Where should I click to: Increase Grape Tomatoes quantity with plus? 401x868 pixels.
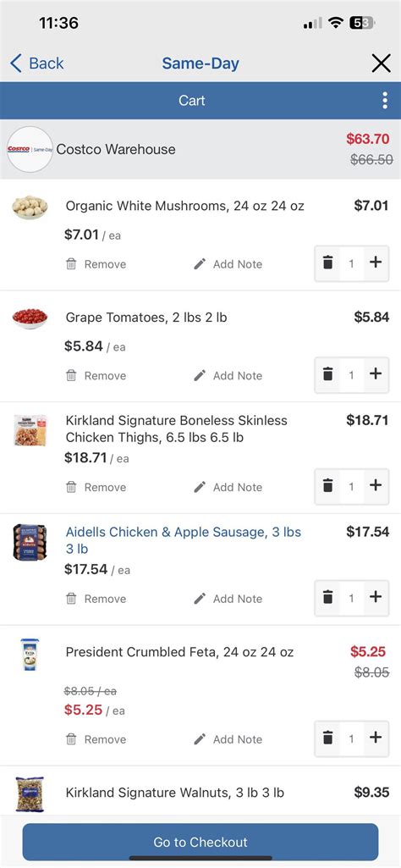click(376, 374)
